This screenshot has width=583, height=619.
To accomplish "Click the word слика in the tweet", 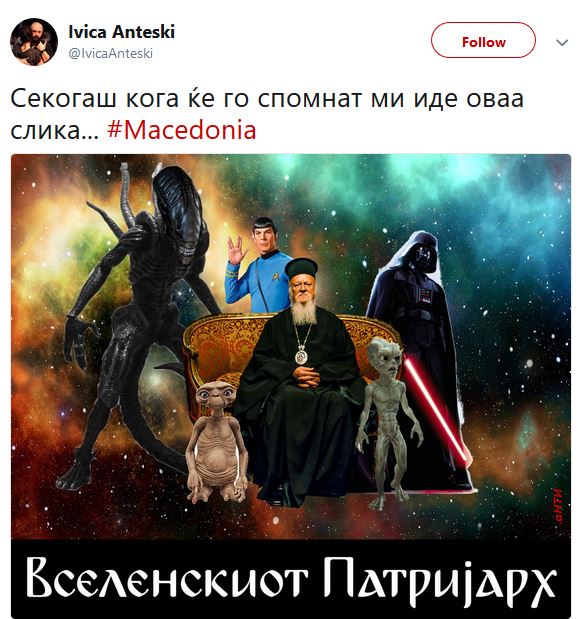I will click(45, 131).
